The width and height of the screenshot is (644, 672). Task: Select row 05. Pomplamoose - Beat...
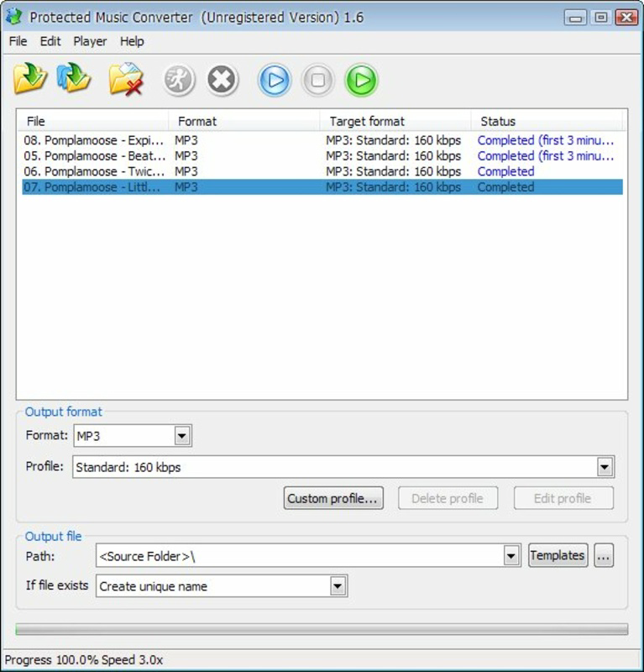tap(322, 155)
